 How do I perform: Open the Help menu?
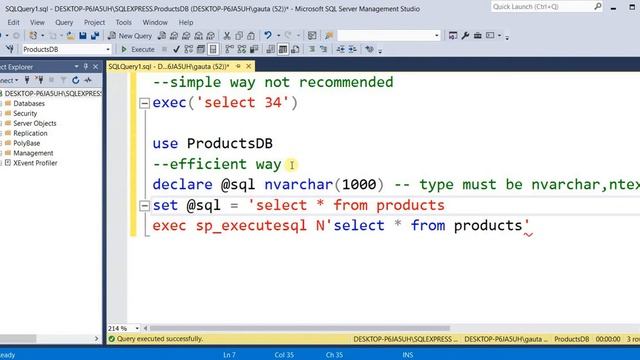pos(186,22)
